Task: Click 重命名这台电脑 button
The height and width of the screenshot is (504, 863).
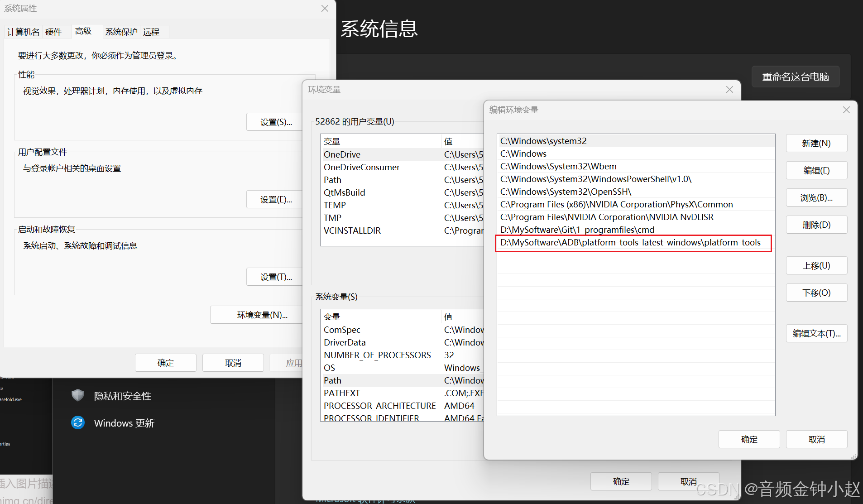Action: pos(796,77)
